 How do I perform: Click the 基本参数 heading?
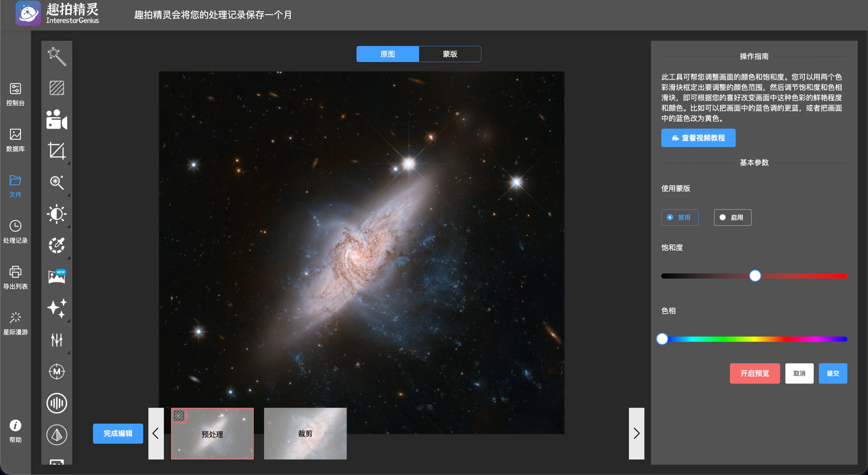coord(754,162)
